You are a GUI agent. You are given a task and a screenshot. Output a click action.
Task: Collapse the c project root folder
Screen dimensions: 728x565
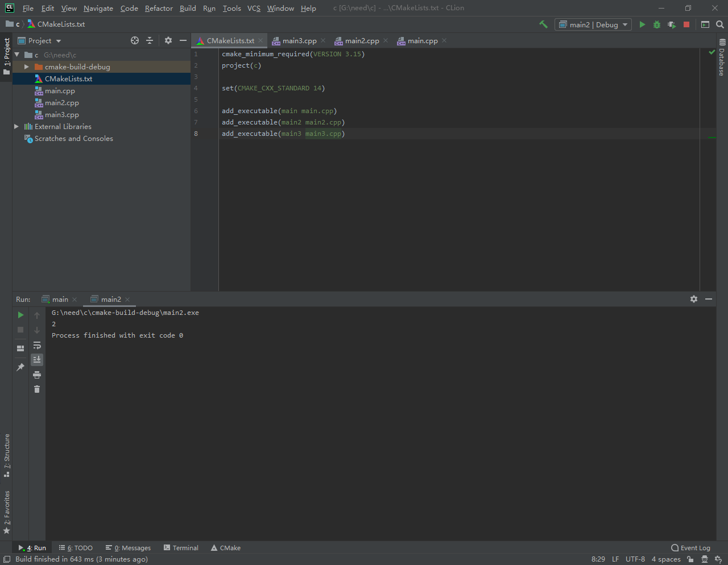(x=16, y=55)
